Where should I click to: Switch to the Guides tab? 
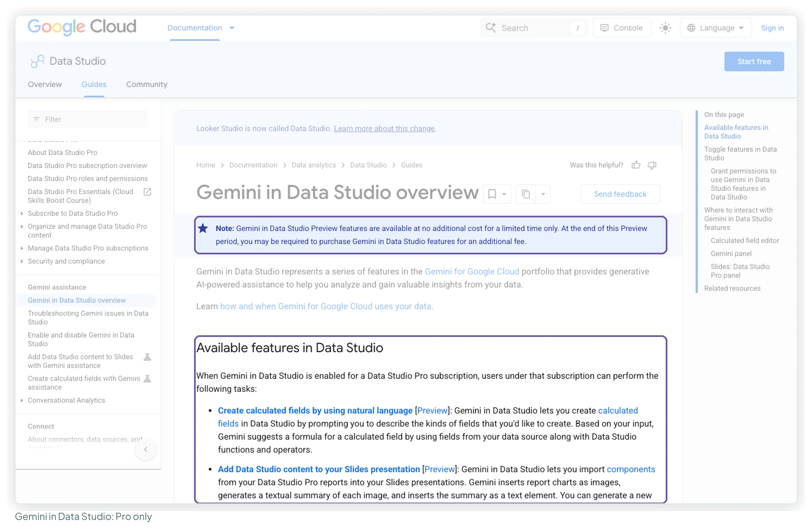click(94, 84)
